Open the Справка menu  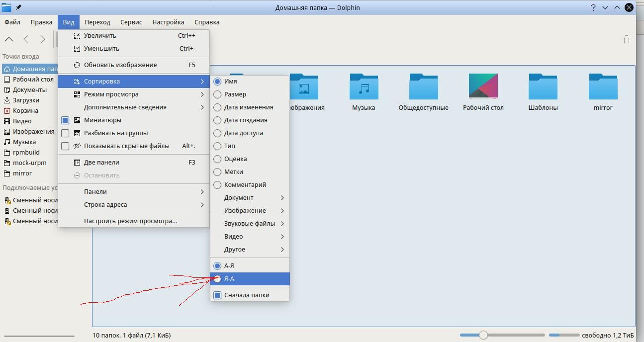pyautogui.click(x=207, y=22)
